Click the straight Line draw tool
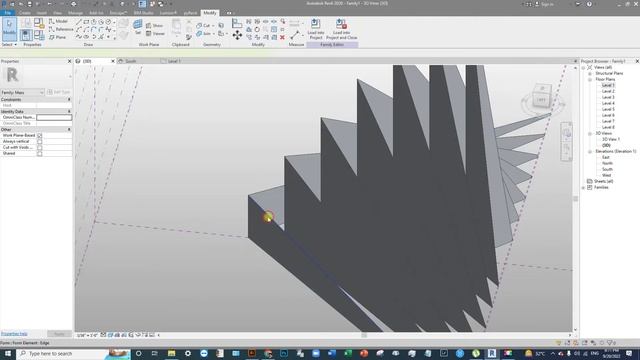 79,22
